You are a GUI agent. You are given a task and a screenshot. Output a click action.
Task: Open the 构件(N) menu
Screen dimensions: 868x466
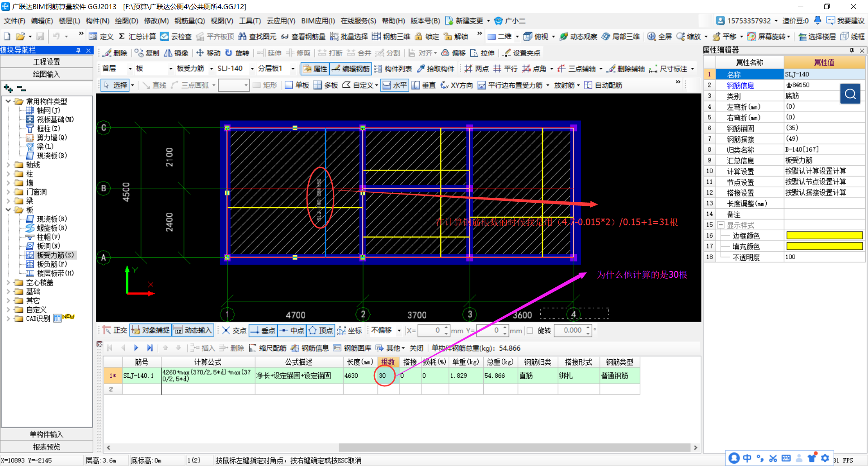point(98,21)
